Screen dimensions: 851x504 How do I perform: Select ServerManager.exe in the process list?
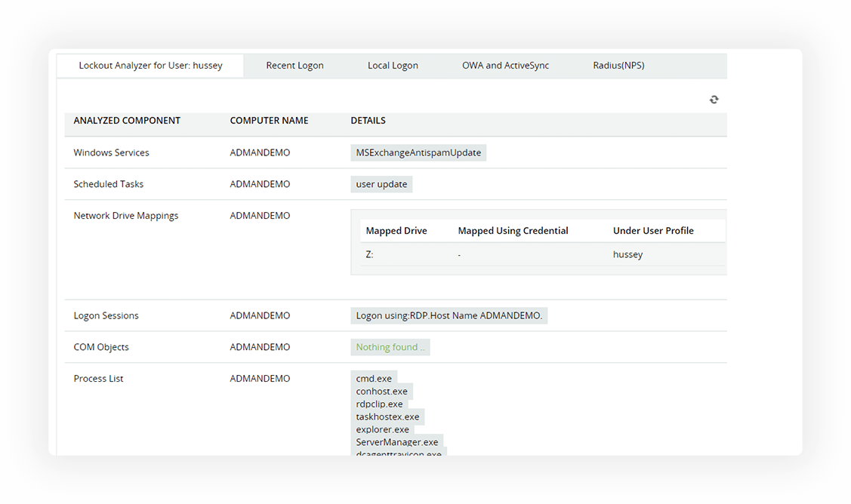pyautogui.click(x=396, y=442)
